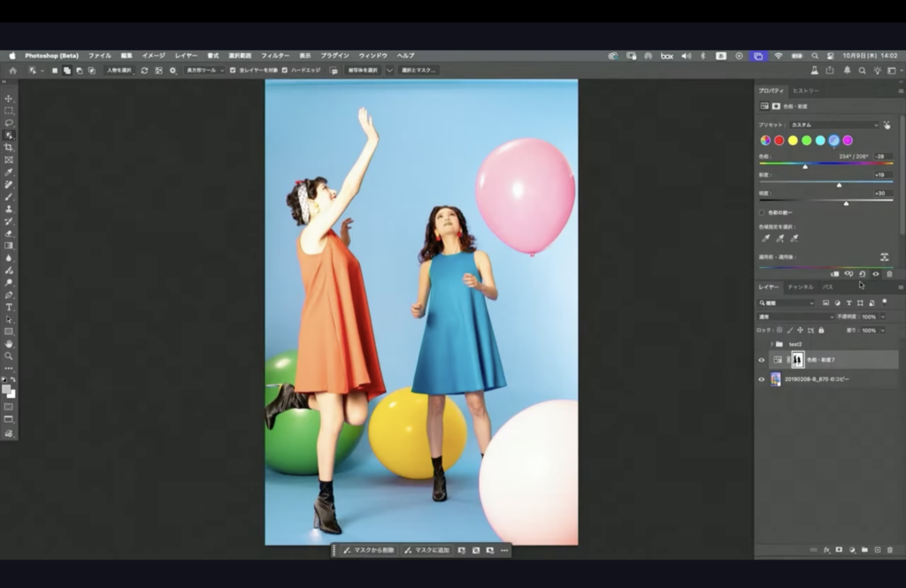Expand the test2 layer group
Viewport: 906px width, 588px height.
[772, 344]
